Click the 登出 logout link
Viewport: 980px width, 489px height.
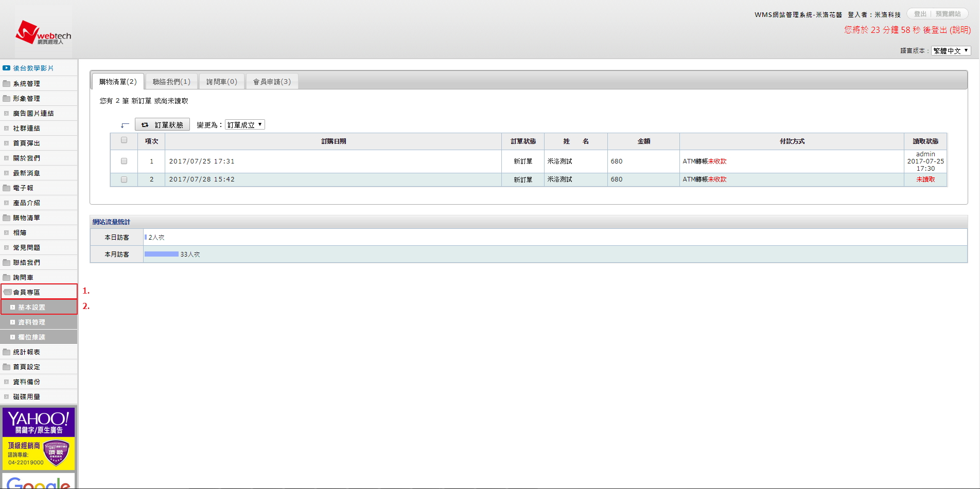[x=920, y=14]
